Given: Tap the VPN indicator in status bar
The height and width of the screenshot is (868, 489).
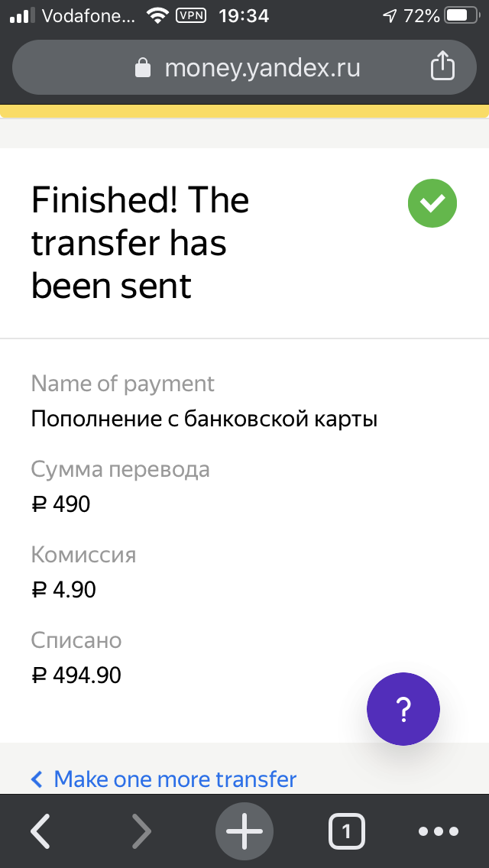Looking at the screenshot, I should pos(190,15).
